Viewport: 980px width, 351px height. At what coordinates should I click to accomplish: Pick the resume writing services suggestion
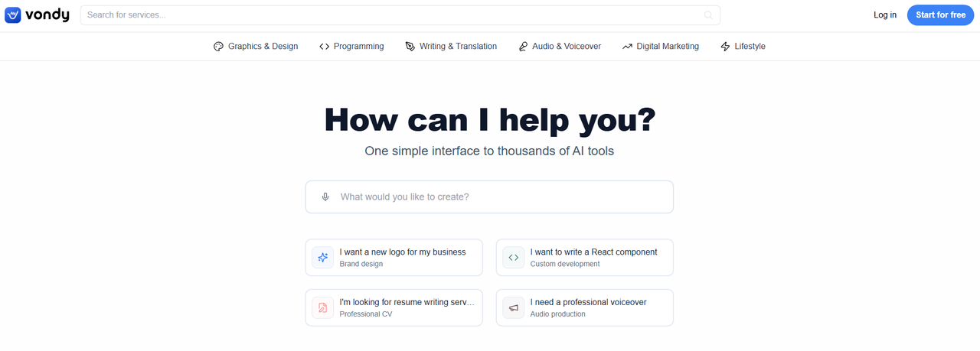(x=407, y=308)
